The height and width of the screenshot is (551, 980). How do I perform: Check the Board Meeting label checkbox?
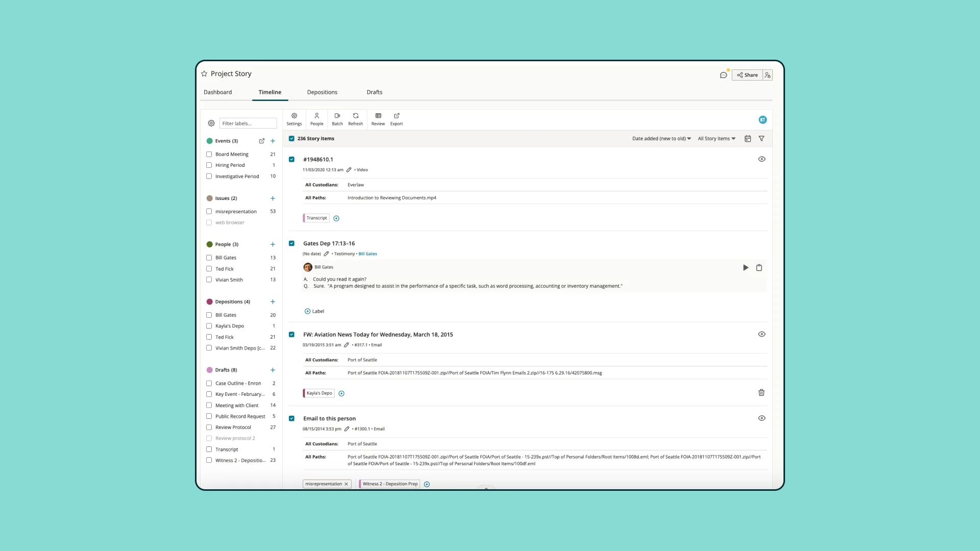pyautogui.click(x=209, y=154)
